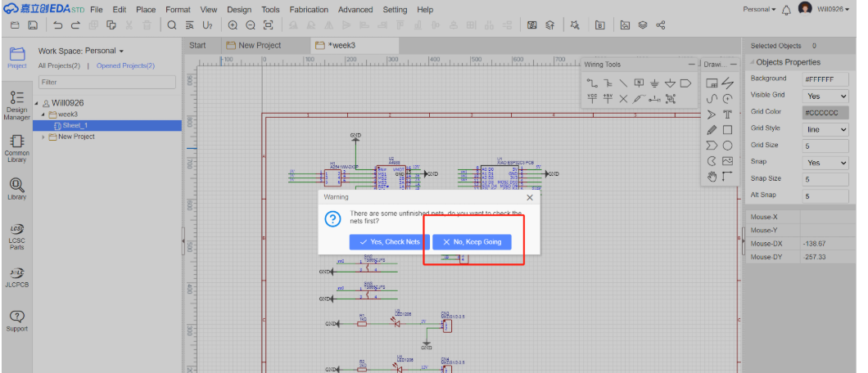Image resolution: width=868 pixels, height=373 pixels.
Task: Minimize the Wiring Tools panel
Action: [691, 65]
